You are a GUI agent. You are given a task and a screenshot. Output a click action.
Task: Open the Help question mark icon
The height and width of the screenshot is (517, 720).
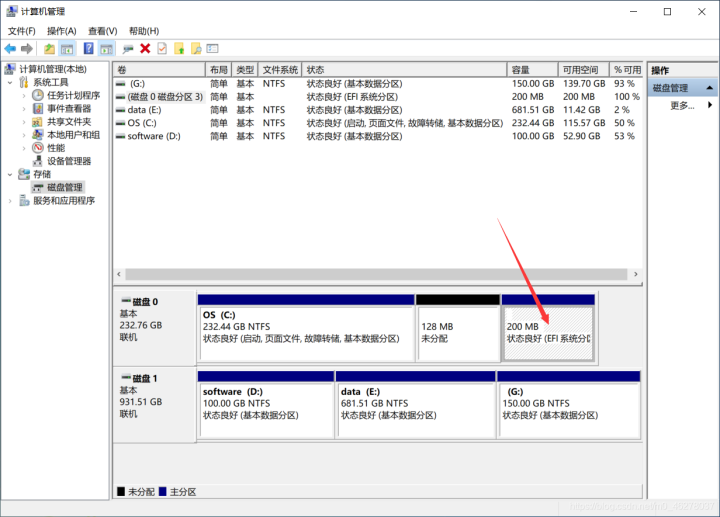pyautogui.click(x=89, y=48)
